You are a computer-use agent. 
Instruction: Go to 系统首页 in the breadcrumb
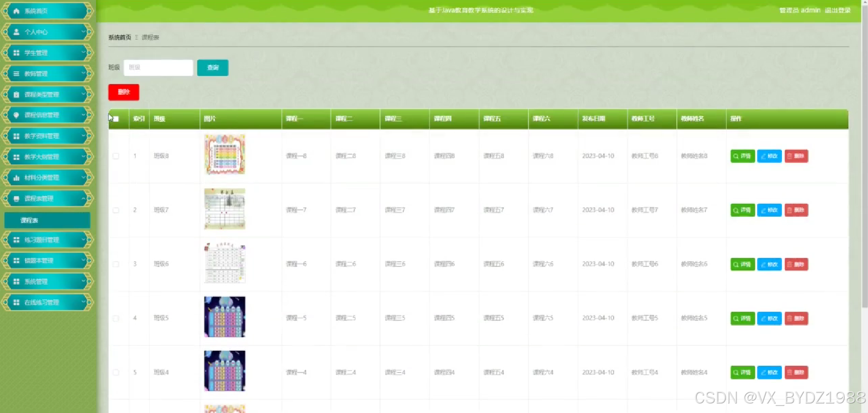119,37
